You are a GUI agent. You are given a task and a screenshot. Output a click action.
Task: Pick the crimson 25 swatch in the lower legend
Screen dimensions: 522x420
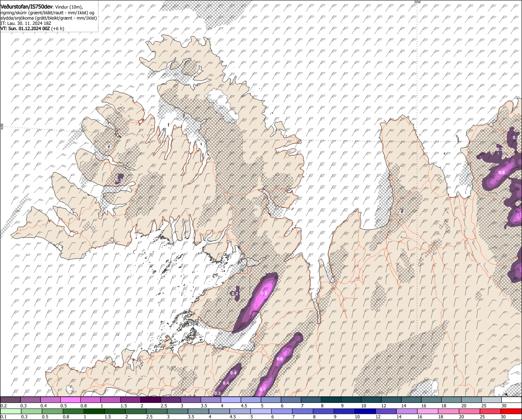(490, 411)
